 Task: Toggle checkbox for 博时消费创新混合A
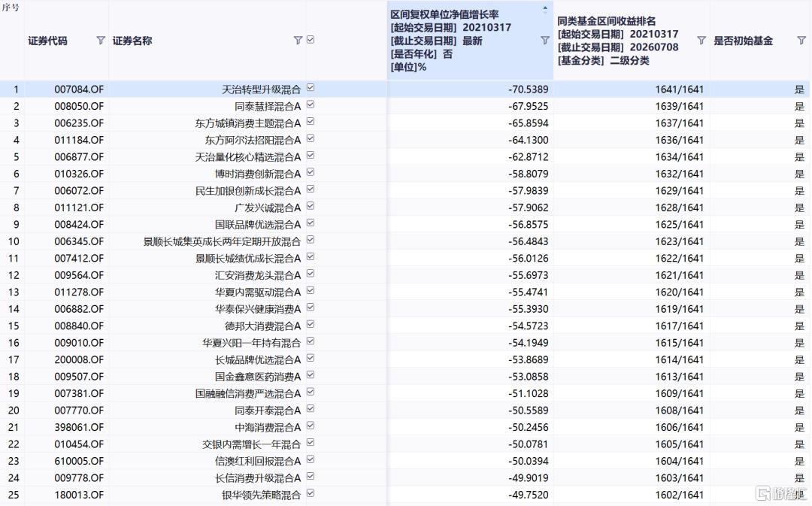tap(311, 172)
